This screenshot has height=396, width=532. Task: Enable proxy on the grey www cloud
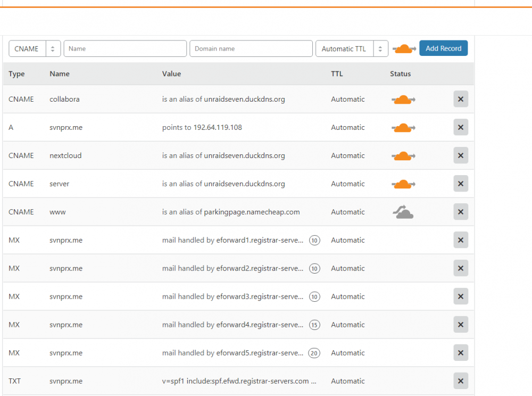click(403, 212)
